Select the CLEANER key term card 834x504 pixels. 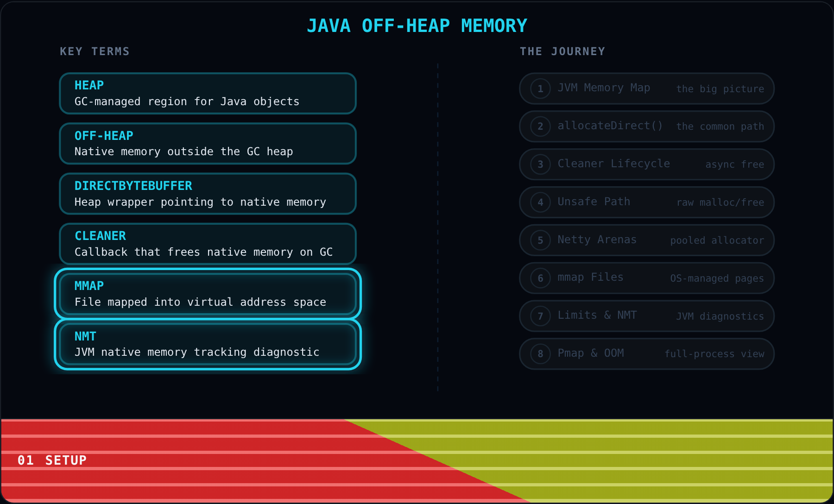208,244
